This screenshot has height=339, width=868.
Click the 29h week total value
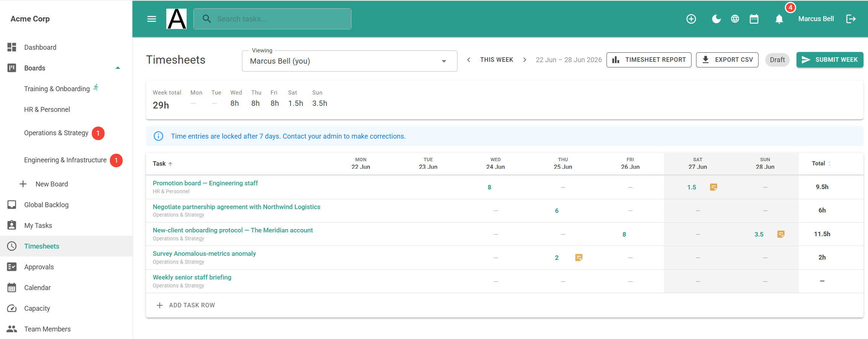161,105
